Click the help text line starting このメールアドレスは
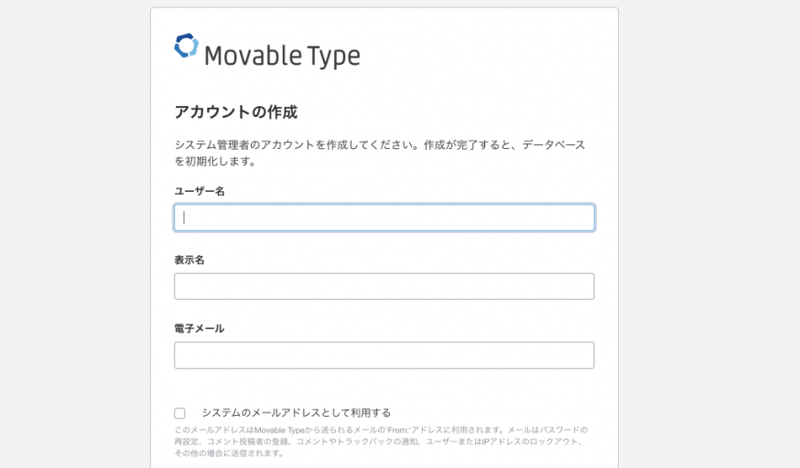Image resolution: width=800 pixels, height=468 pixels. coord(380,429)
